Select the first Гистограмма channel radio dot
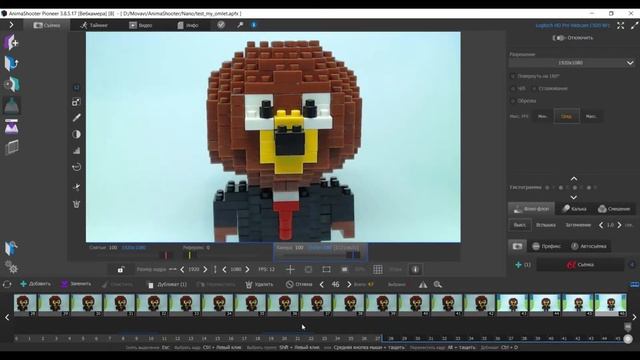The height and width of the screenshot is (360, 640). [547, 187]
